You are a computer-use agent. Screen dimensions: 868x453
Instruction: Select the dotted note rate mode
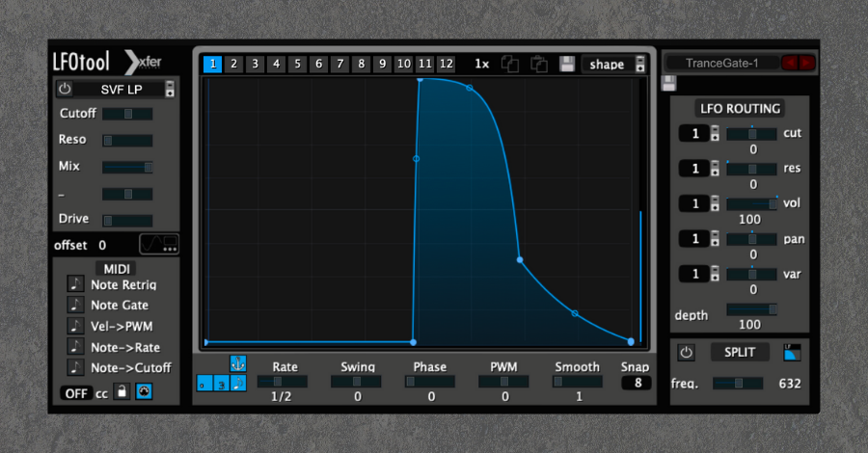click(204, 384)
